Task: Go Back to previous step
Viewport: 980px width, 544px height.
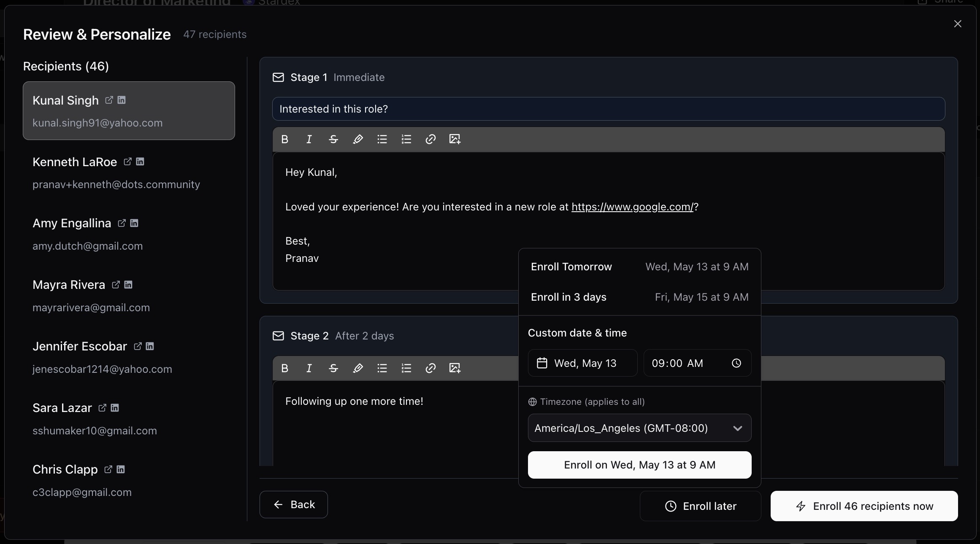Action: [x=294, y=504]
